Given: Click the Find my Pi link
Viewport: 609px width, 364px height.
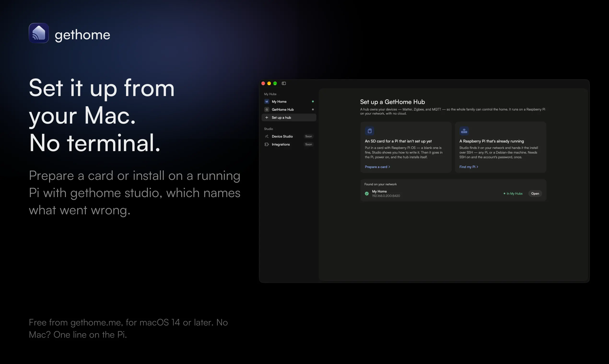Looking at the screenshot, I should click(469, 167).
